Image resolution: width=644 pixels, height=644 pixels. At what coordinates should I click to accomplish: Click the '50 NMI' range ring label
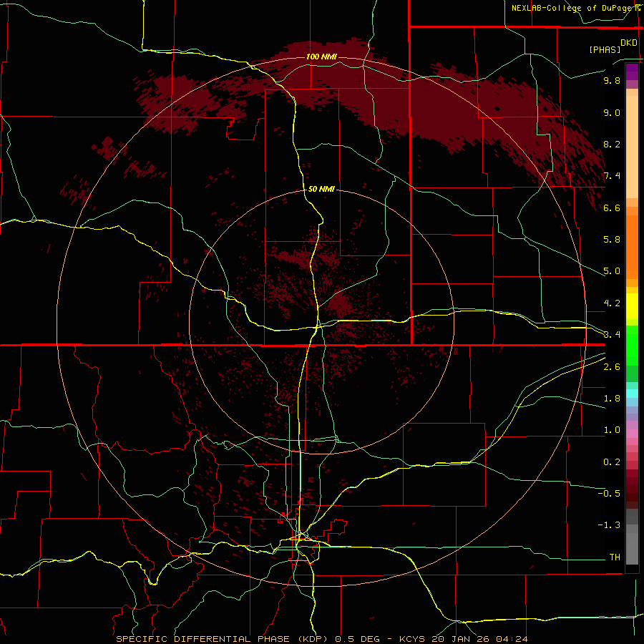(x=321, y=189)
